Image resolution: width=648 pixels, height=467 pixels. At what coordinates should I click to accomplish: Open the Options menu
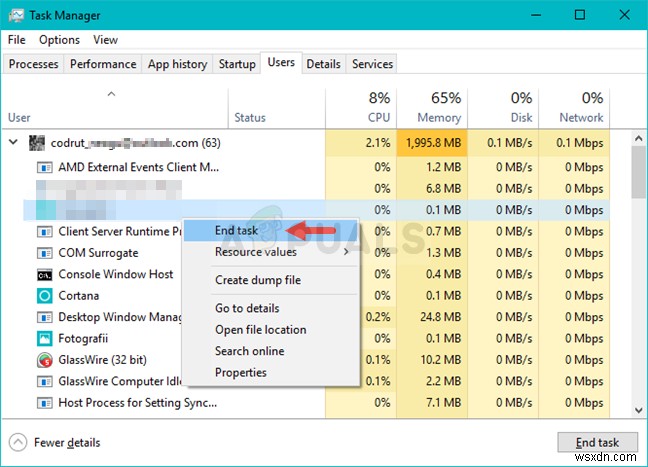(x=59, y=40)
